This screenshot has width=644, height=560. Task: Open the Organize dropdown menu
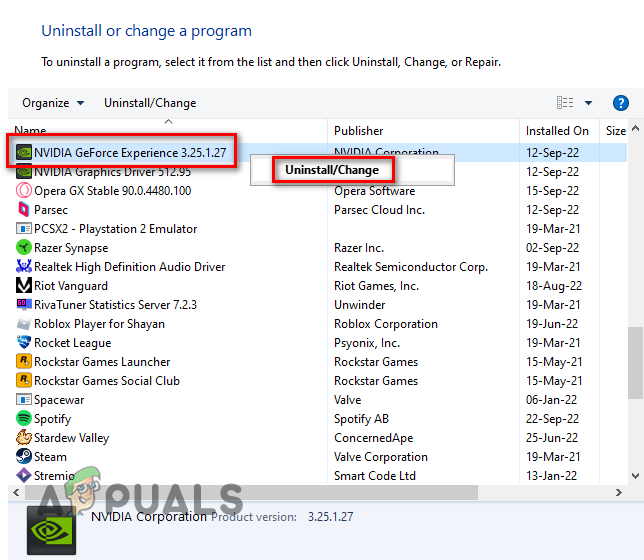[x=53, y=103]
